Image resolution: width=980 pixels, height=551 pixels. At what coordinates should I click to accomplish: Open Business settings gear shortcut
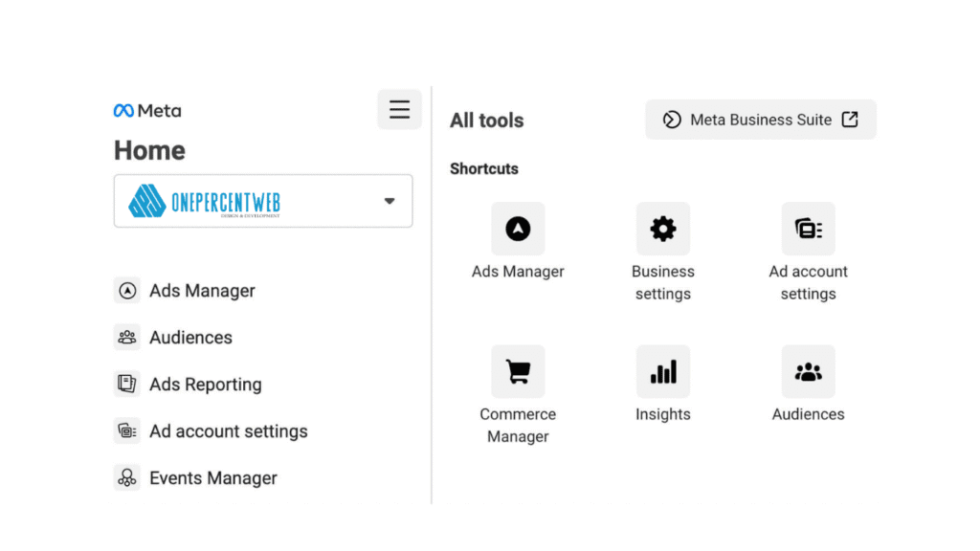pyautogui.click(x=662, y=229)
